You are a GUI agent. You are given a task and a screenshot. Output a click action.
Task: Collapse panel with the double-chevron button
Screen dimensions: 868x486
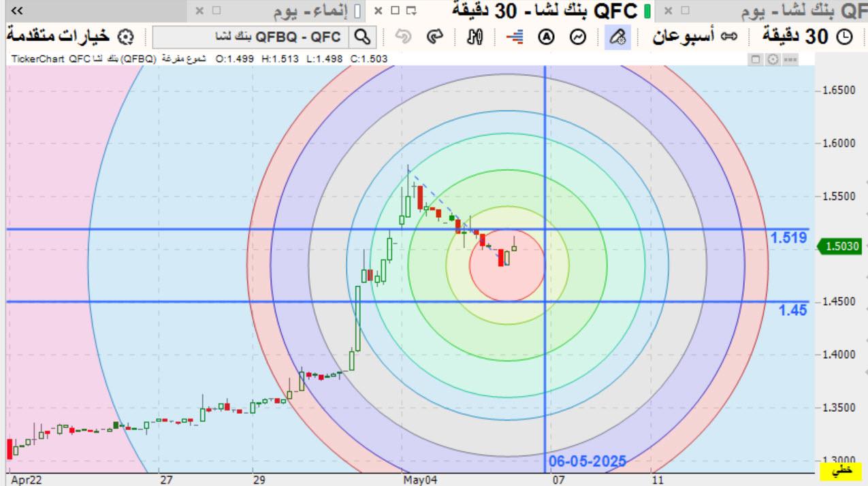(x=18, y=11)
